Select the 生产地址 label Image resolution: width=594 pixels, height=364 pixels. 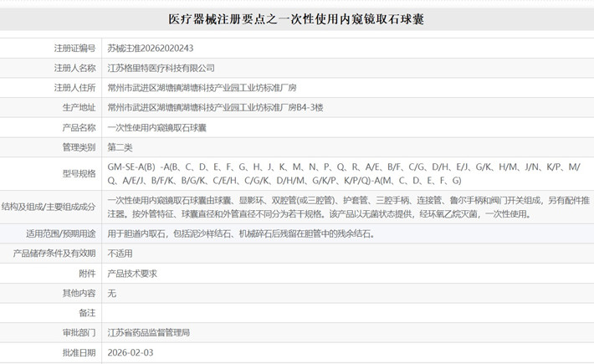[x=79, y=108]
